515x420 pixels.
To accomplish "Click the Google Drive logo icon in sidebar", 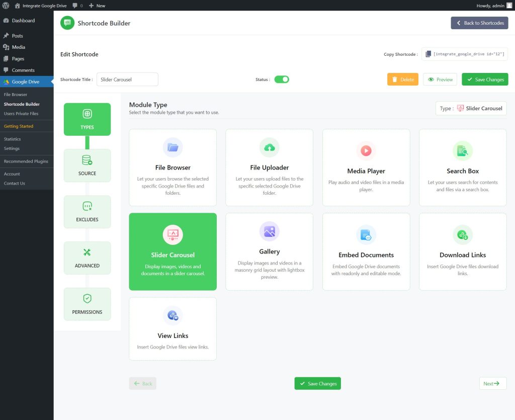I will tap(6, 82).
